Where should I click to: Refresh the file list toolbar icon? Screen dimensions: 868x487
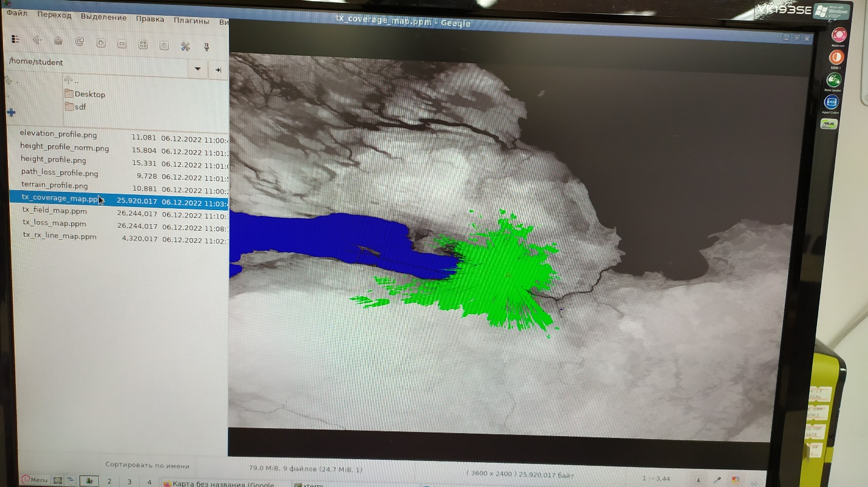(x=79, y=42)
